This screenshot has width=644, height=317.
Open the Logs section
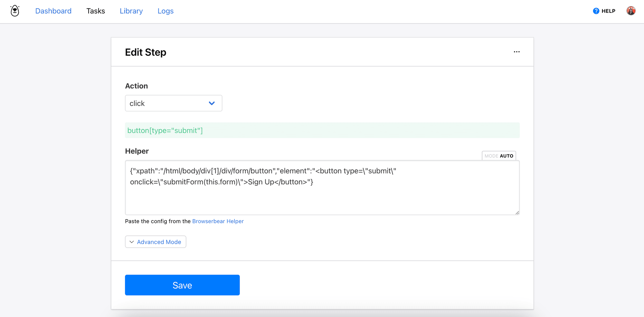pos(166,11)
